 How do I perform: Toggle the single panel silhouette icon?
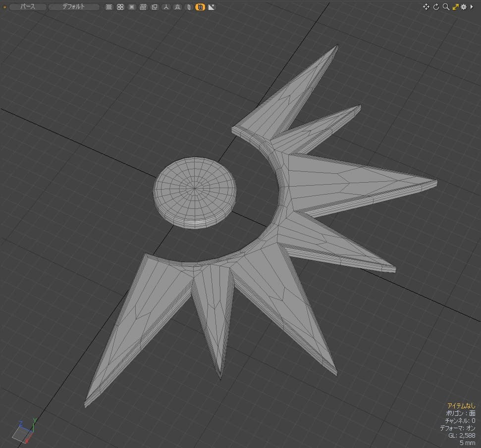[x=189, y=7]
